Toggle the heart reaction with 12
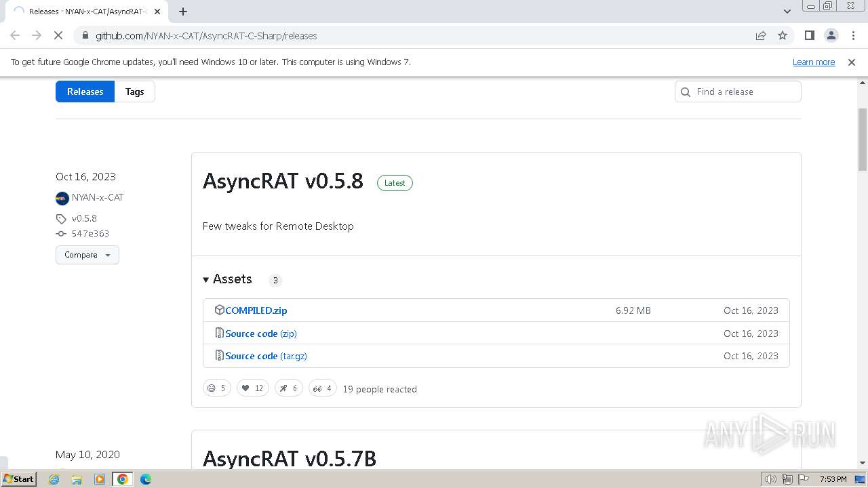This screenshot has height=488, width=868. (253, 388)
